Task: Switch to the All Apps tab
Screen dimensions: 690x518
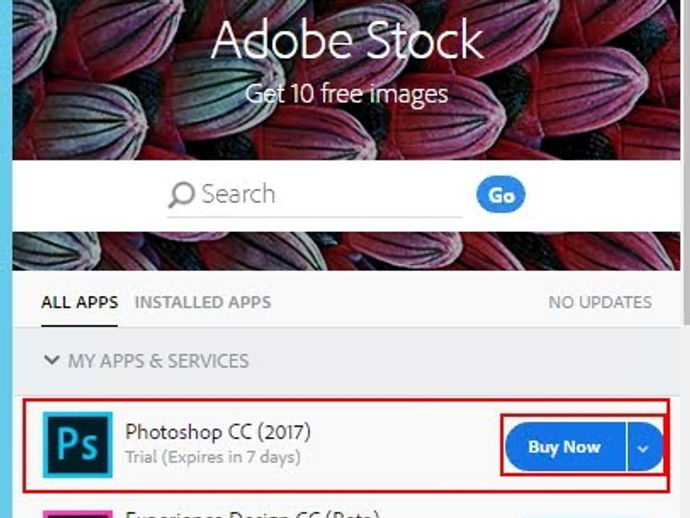Action: tap(79, 302)
